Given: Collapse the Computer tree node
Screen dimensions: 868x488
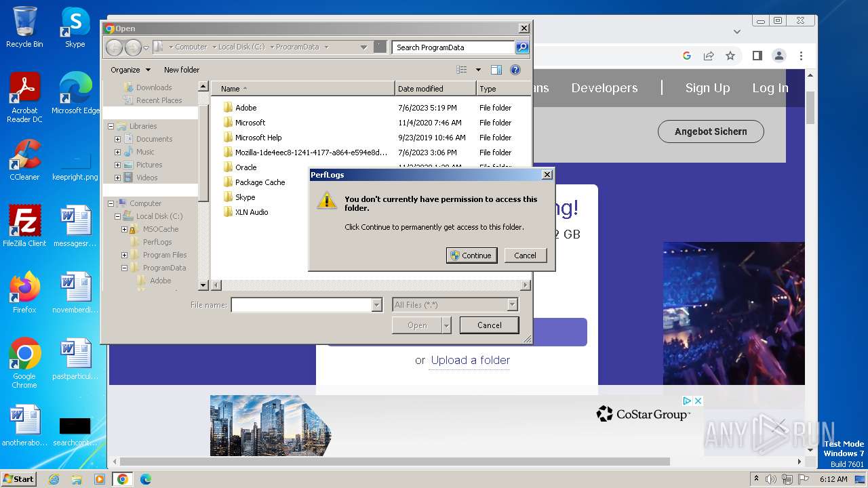Looking at the screenshot, I should [x=111, y=203].
